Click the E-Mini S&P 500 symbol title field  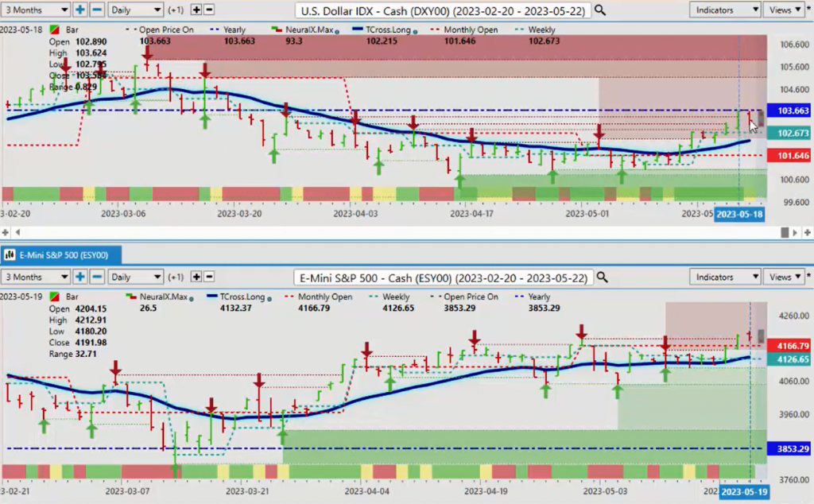444,277
